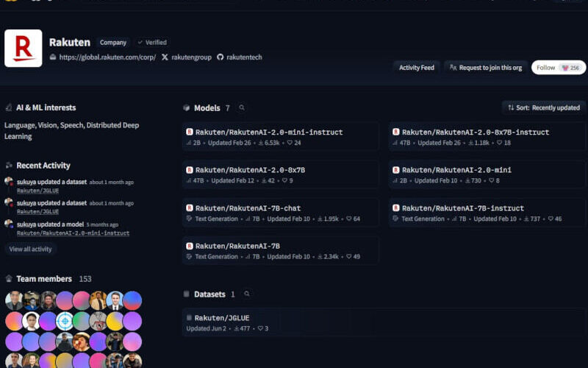Open Rakuten/RakutenAI-2.0-mini-instruct model card
This screenshot has width=588, height=368.
[281, 136]
